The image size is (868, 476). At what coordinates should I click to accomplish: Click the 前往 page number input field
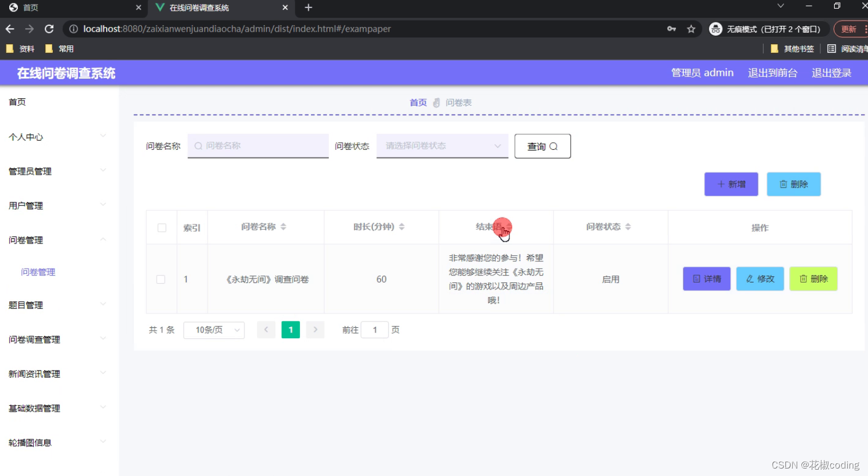(x=375, y=330)
